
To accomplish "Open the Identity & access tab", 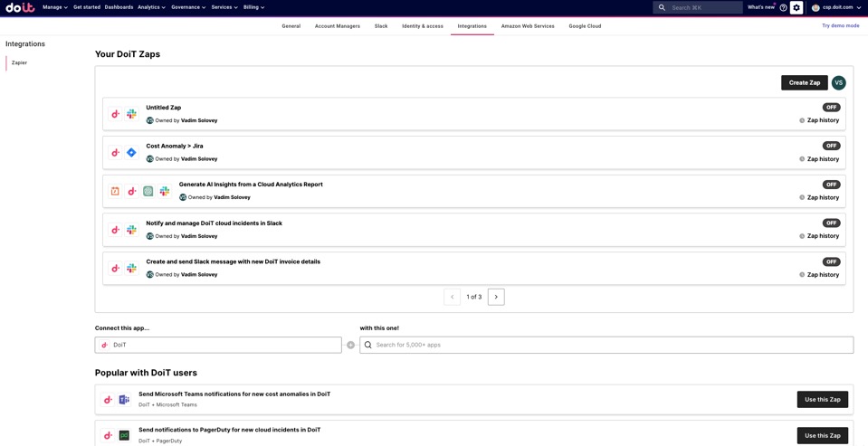I will click(x=422, y=26).
